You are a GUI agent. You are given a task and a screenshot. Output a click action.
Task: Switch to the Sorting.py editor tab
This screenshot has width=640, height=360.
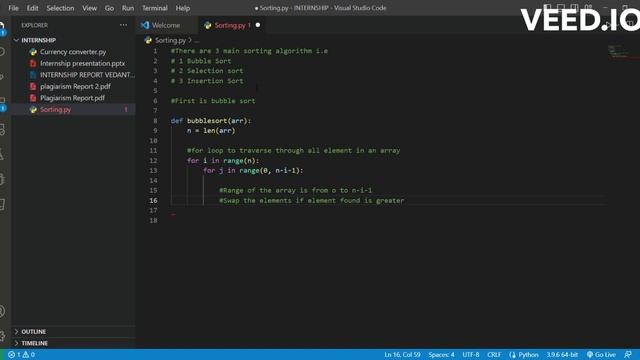click(233, 25)
